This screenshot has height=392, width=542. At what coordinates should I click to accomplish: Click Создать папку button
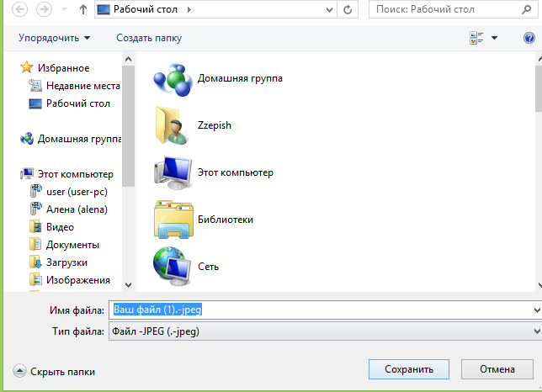click(149, 38)
